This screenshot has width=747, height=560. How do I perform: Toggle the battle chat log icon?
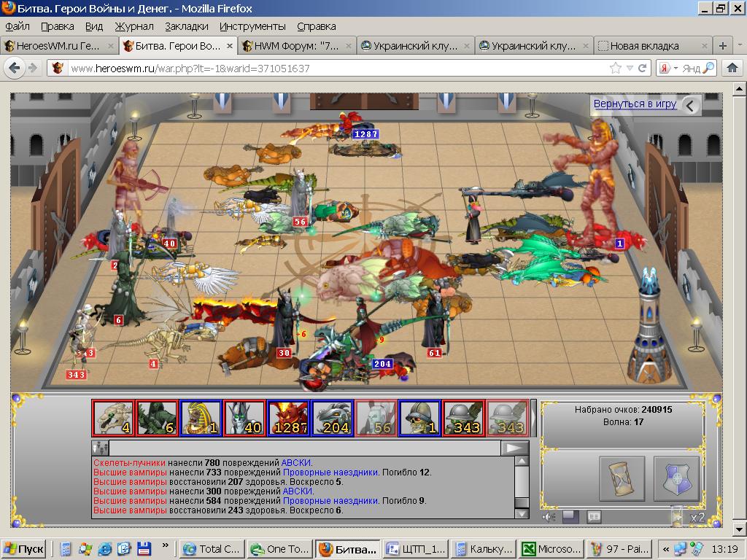pos(594,517)
